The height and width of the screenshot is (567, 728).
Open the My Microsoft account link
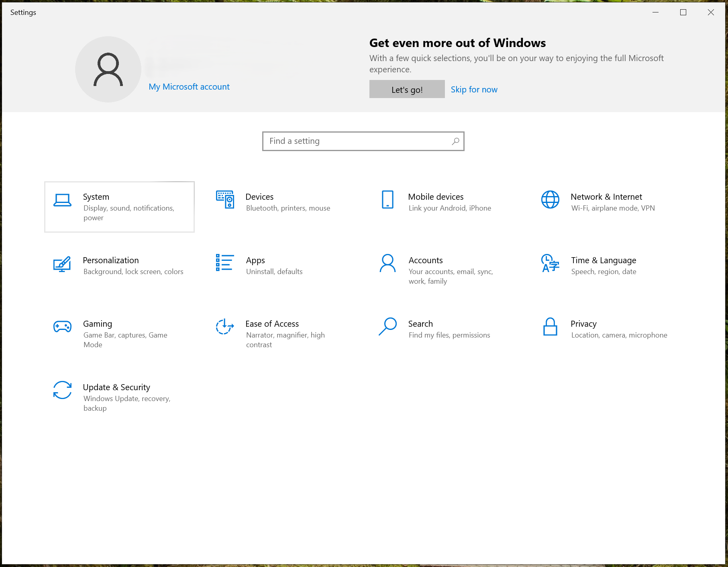coord(189,87)
